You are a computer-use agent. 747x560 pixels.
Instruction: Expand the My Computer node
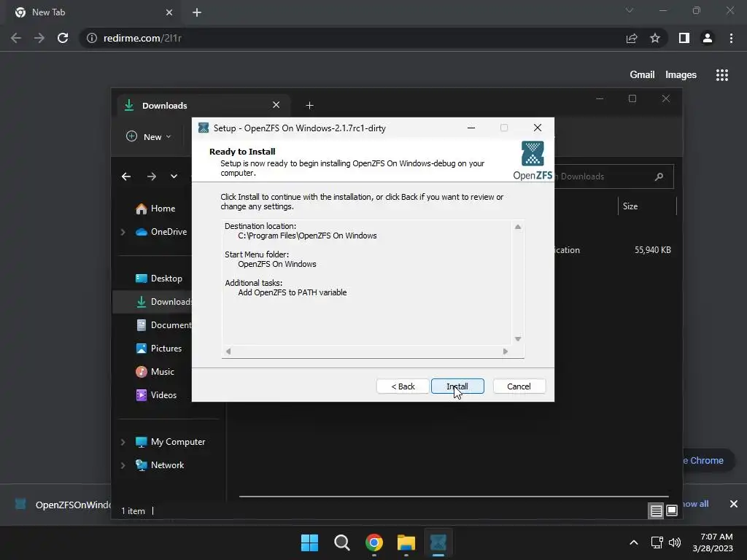[x=123, y=442]
